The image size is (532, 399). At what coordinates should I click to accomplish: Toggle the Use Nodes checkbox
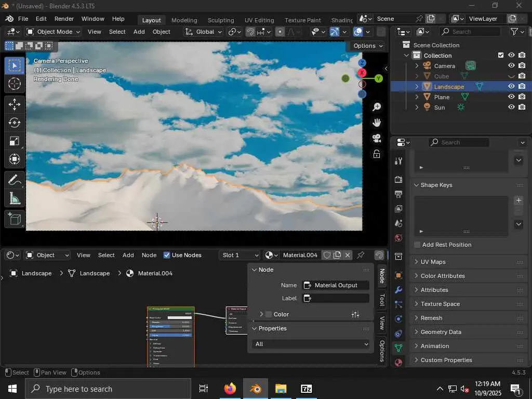[167, 255]
